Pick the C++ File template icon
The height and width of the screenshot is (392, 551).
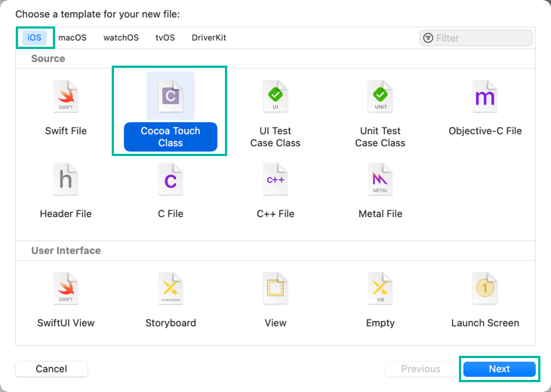pyautogui.click(x=275, y=179)
